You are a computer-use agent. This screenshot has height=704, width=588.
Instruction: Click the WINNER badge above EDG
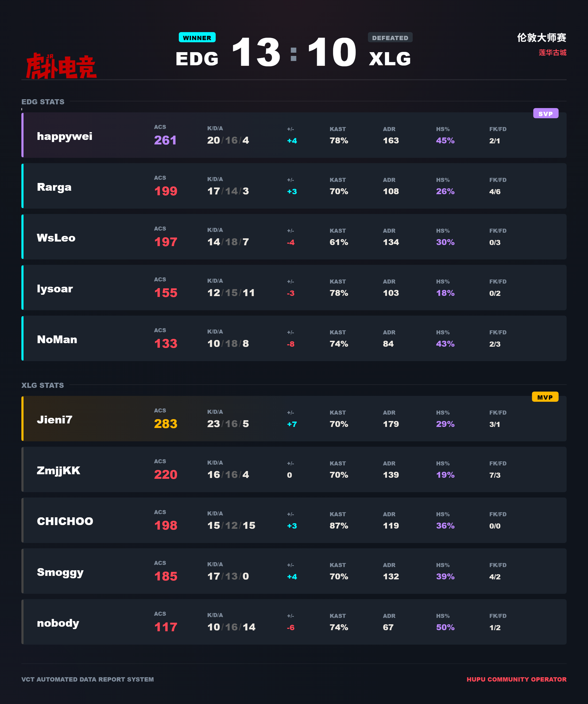(x=197, y=37)
